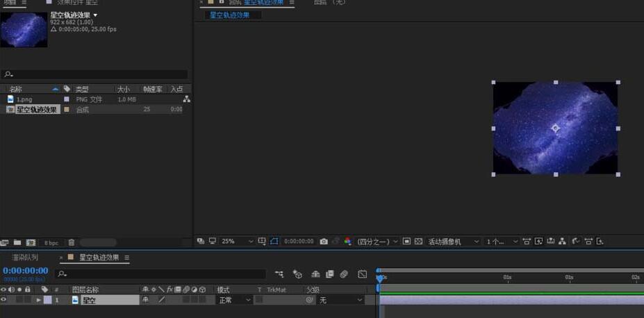Click the new folder icon in Project panel

[x=17, y=242]
